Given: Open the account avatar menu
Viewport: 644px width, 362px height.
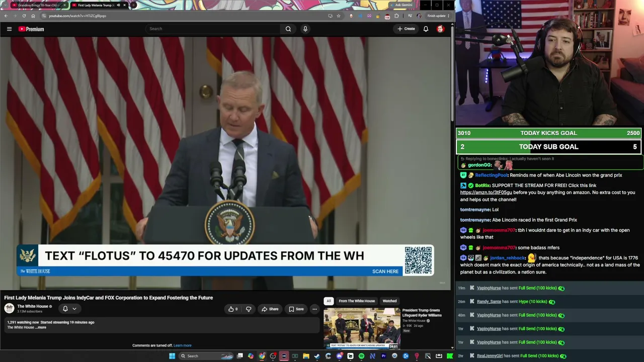Looking at the screenshot, I should click(x=440, y=29).
